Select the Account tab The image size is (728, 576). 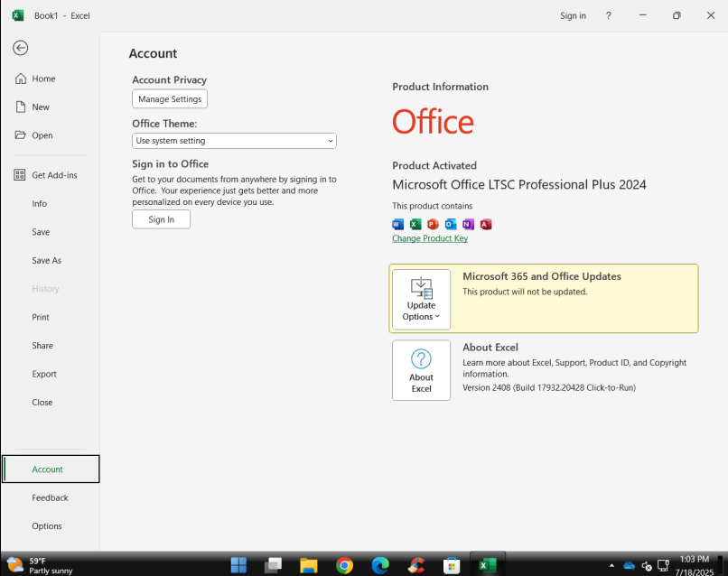[x=51, y=469]
